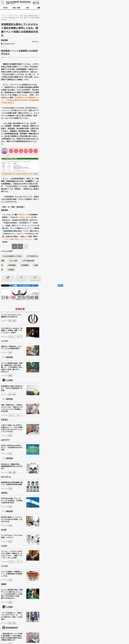Select the #安倍政権 hashtag

click(12, 265)
